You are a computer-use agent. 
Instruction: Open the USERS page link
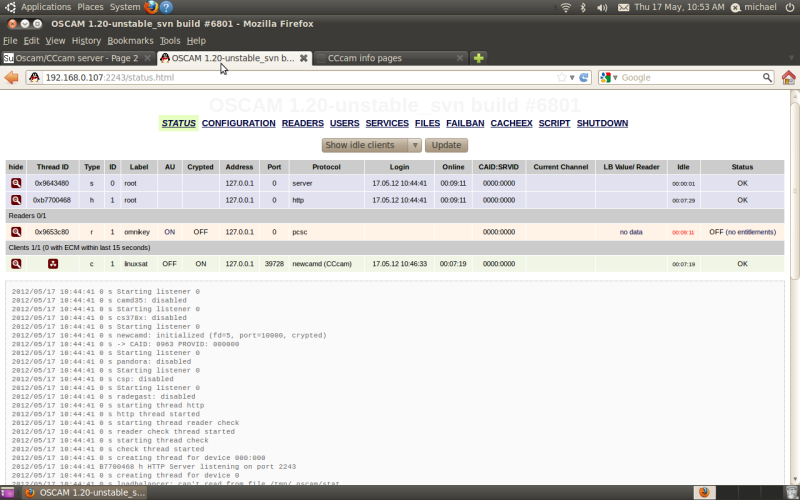(x=344, y=123)
